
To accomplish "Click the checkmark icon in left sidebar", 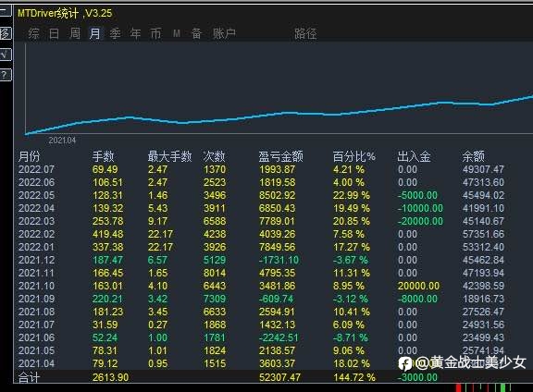I will click(6, 55).
